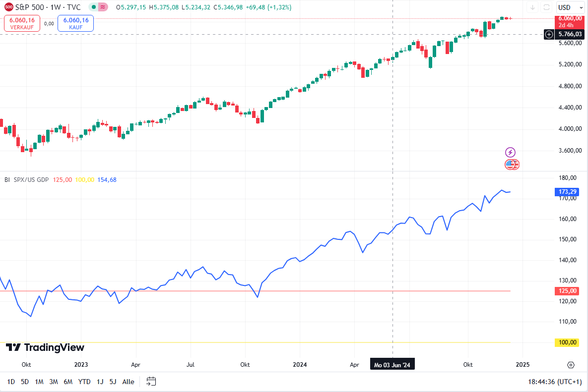Select the 5J time range

[113, 382]
